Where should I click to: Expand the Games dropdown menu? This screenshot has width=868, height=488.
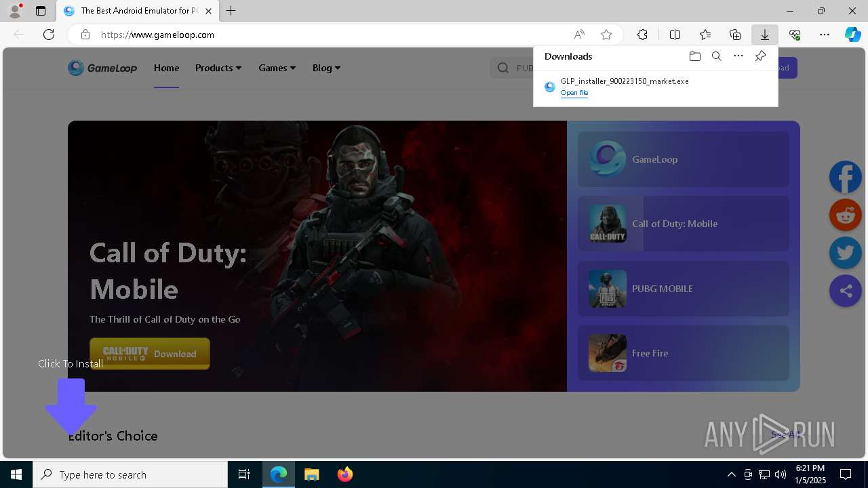pos(277,68)
